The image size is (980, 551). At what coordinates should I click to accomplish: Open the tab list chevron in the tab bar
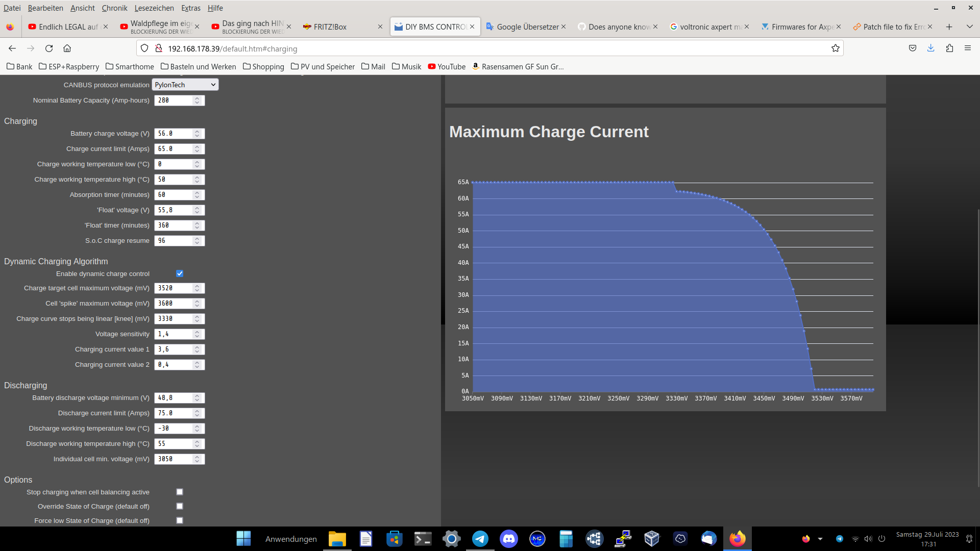point(969,27)
